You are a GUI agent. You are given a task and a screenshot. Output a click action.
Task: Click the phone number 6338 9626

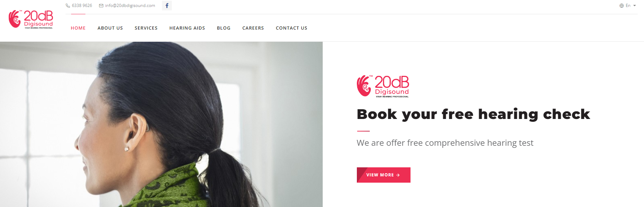(x=82, y=6)
